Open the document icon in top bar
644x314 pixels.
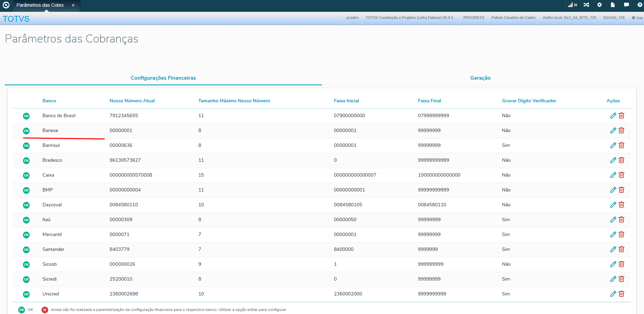(613, 5)
